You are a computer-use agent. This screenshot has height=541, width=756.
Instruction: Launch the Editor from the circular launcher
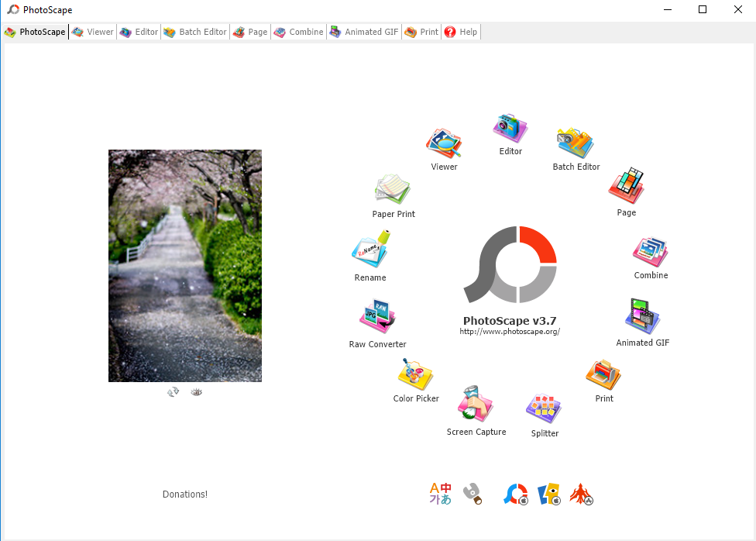[510, 128]
